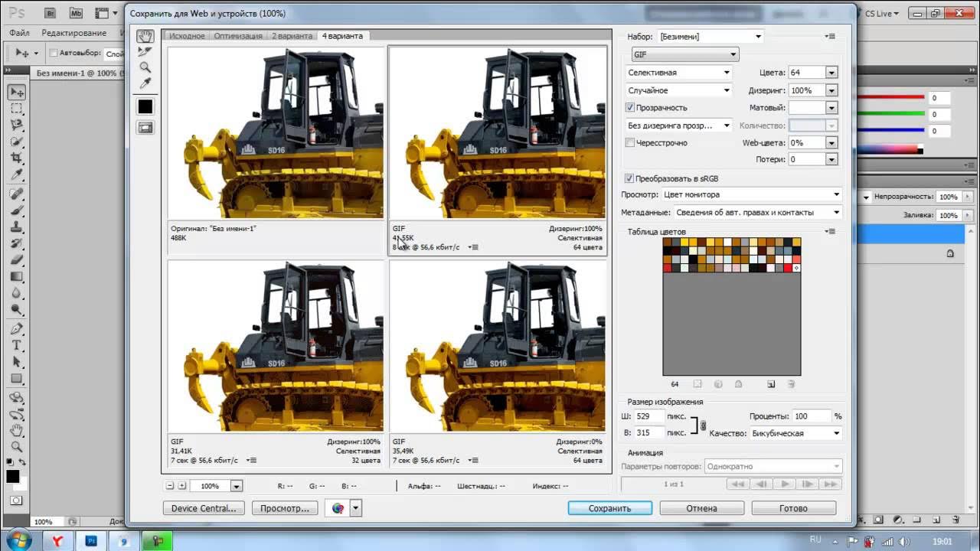The height and width of the screenshot is (551, 980).
Task: Switch to the Оптимизация tab
Action: pos(238,36)
